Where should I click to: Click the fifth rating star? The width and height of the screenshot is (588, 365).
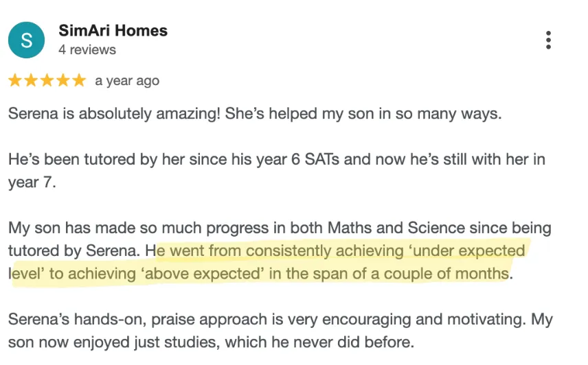pyautogui.click(x=78, y=81)
